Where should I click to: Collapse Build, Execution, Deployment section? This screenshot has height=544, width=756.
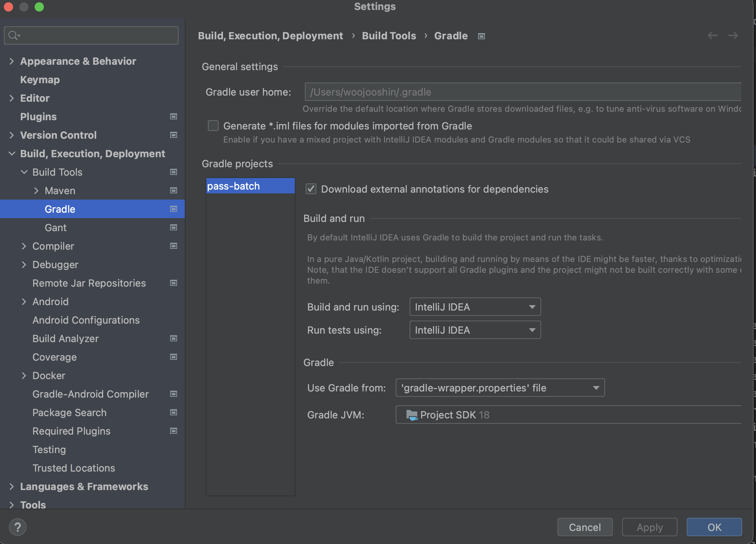(12, 154)
